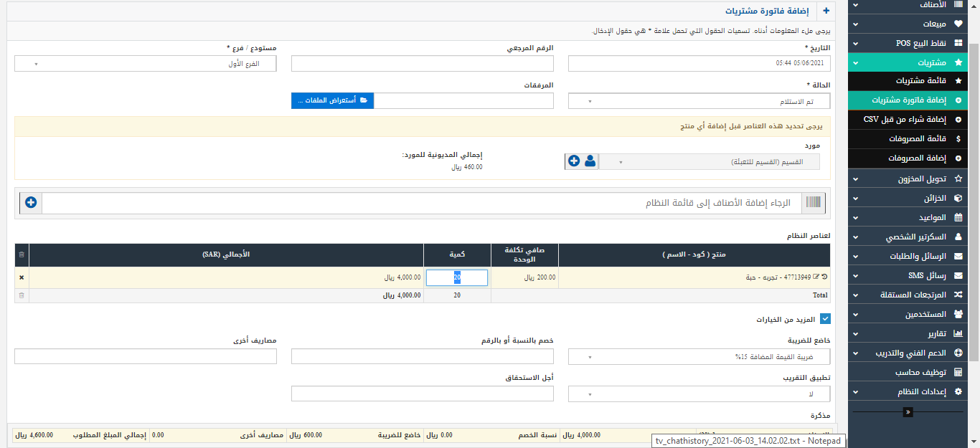Open the مستودع / فرع warehouse dropdown
The image size is (980, 448).
click(x=145, y=64)
